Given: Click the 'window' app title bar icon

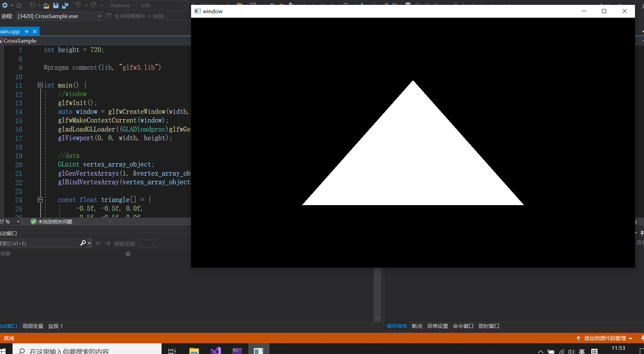Looking at the screenshot, I should tap(198, 11).
